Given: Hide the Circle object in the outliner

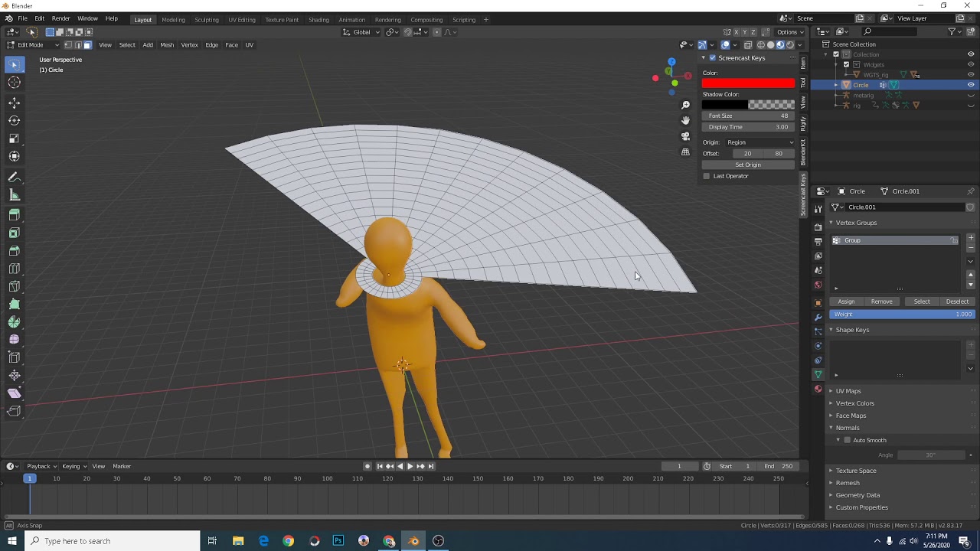Looking at the screenshot, I should point(971,85).
